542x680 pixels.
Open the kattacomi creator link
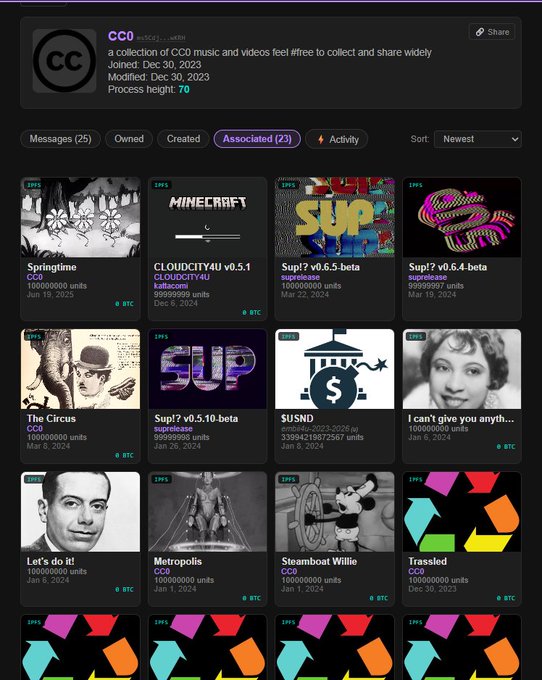tap(171, 286)
